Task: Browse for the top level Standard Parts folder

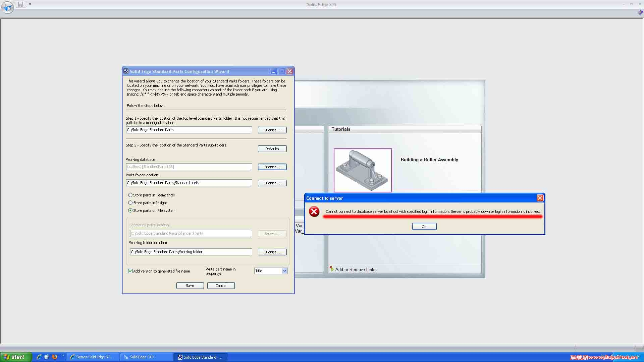Action: pyautogui.click(x=272, y=130)
